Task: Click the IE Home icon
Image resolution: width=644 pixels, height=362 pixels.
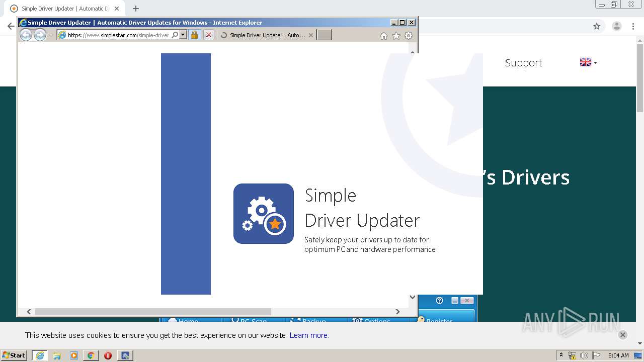Action: point(384,36)
